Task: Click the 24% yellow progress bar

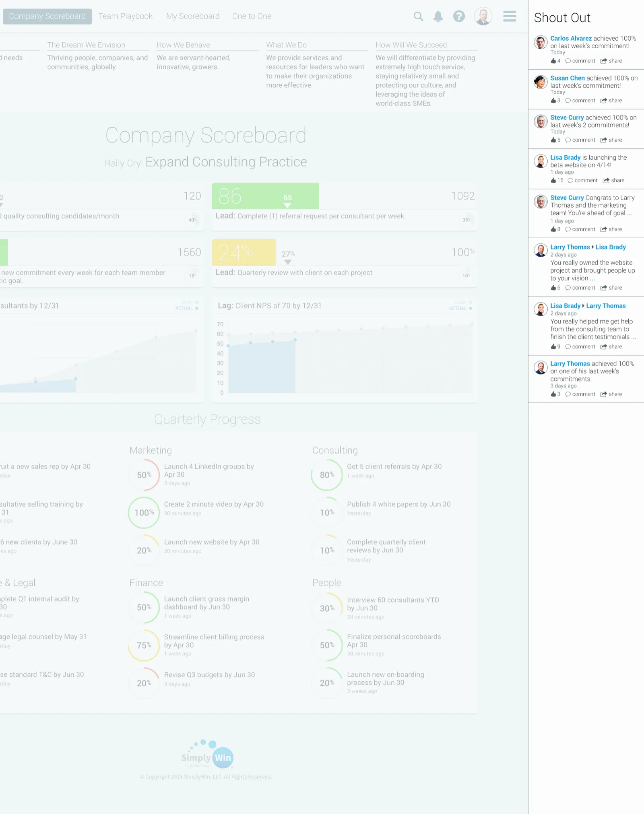Action: coord(244,252)
